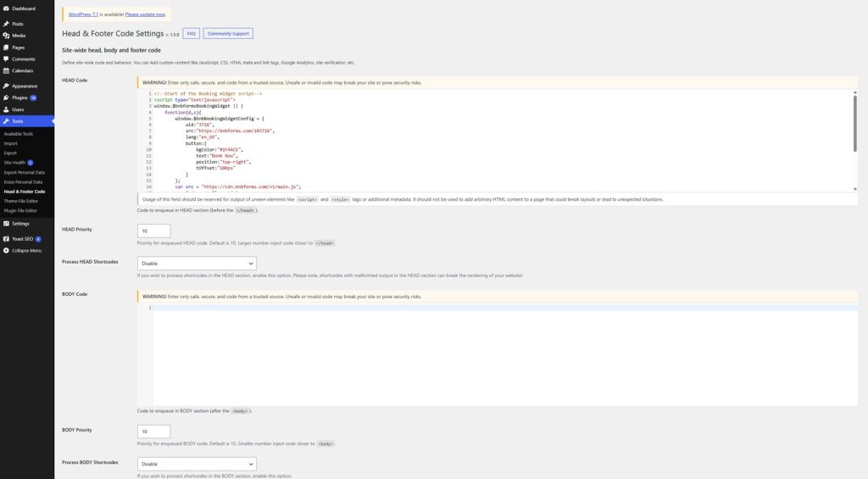This screenshot has width=868, height=479.
Task: Open Erase Personal Data submenu item
Action: 23,182
